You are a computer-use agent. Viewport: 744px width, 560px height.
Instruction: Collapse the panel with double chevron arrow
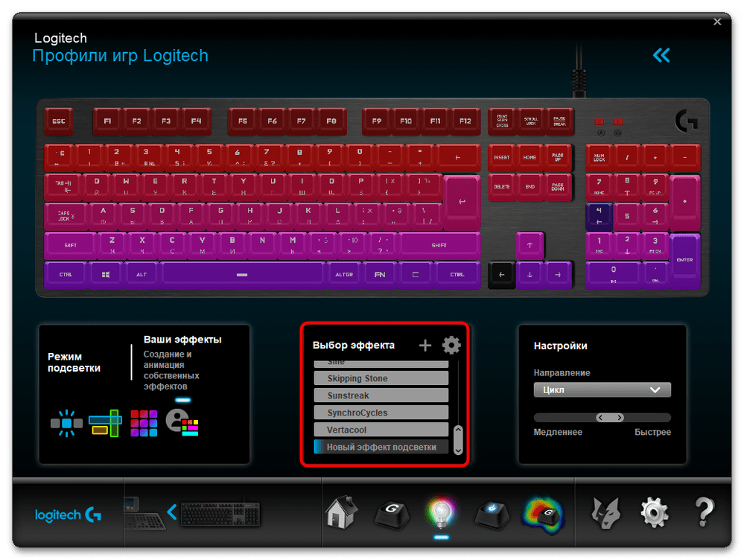[x=661, y=55]
